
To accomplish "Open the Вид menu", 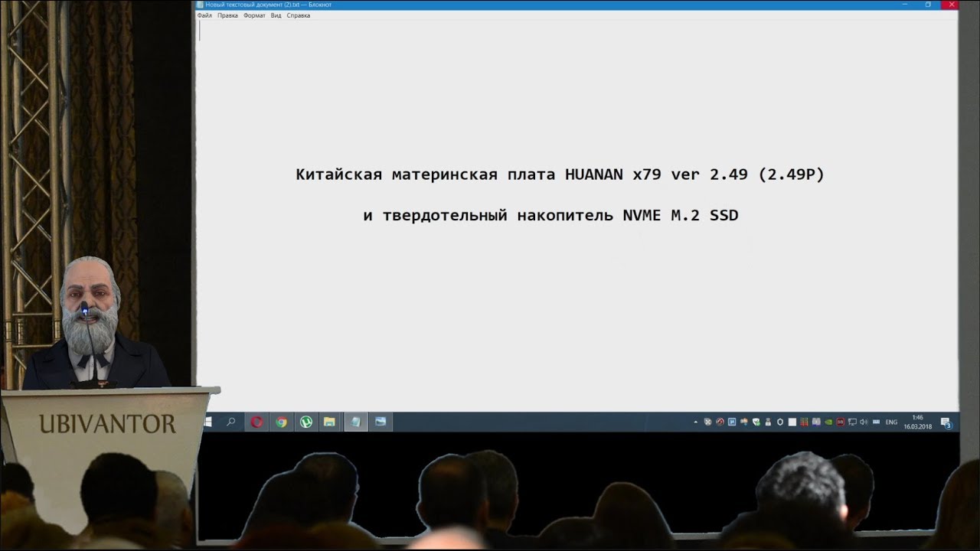I will [x=276, y=15].
